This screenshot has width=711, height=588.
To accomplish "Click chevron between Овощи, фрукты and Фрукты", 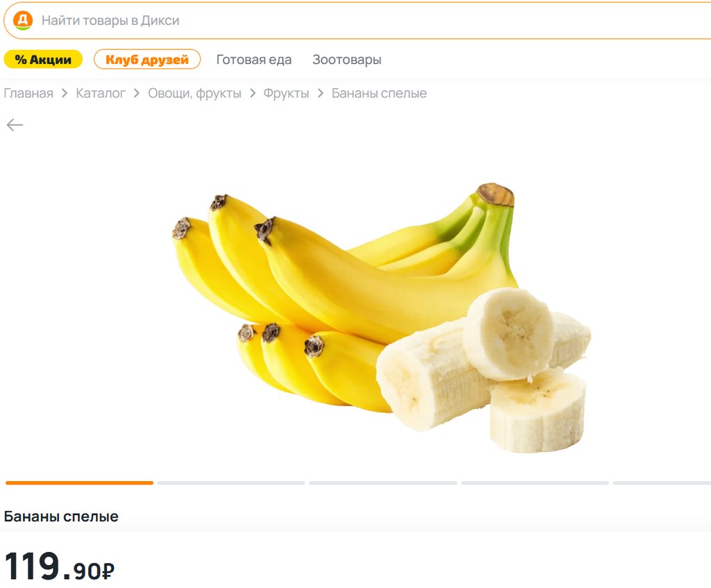I will pos(253,93).
